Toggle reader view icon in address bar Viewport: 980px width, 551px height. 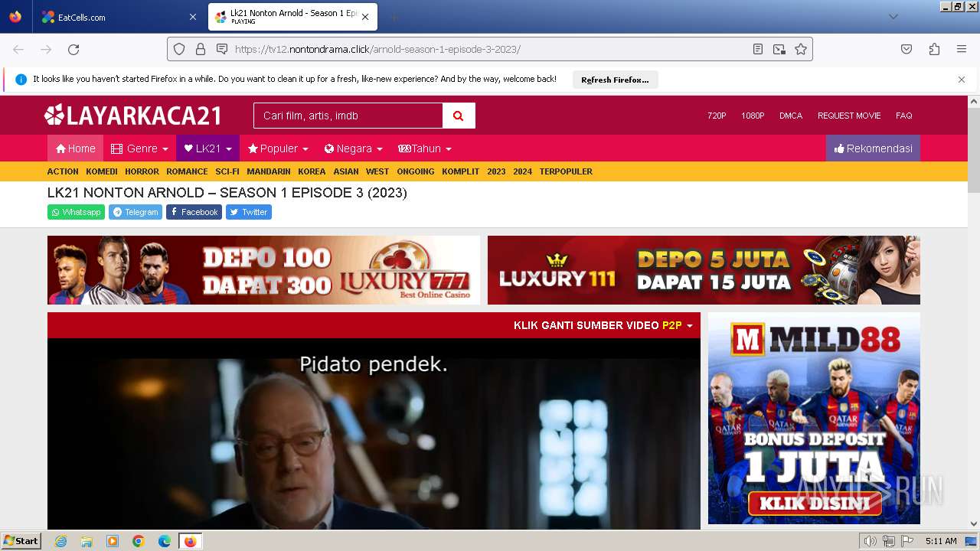click(x=758, y=49)
